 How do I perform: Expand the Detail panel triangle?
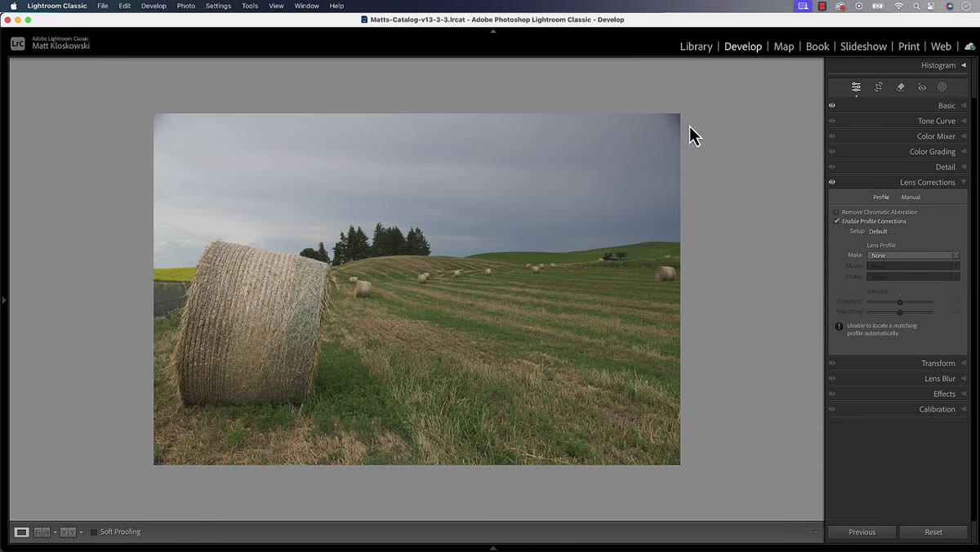point(963,167)
